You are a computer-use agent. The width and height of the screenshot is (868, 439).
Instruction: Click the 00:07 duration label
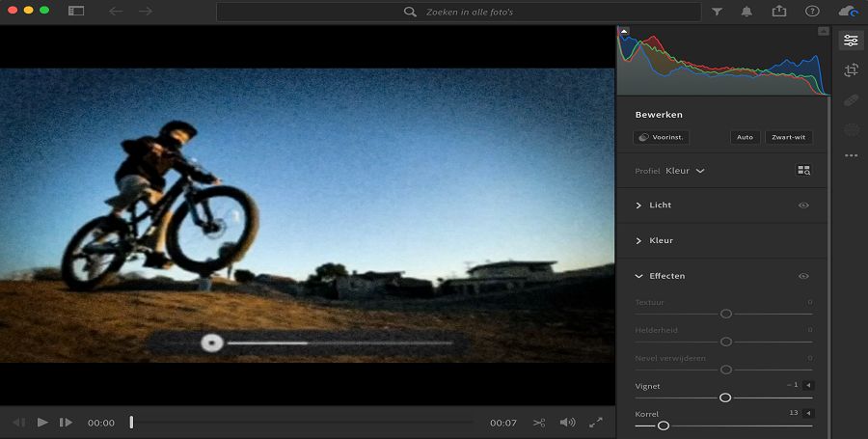click(x=503, y=423)
